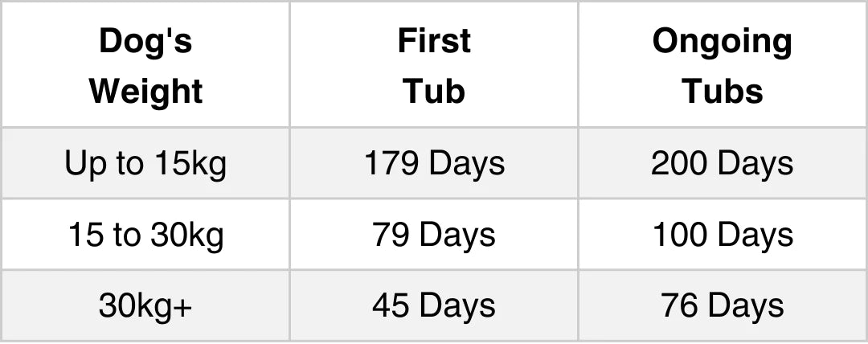Click the "79 Days" first tub cell
This screenshot has width=868, height=344.
[x=434, y=235]
